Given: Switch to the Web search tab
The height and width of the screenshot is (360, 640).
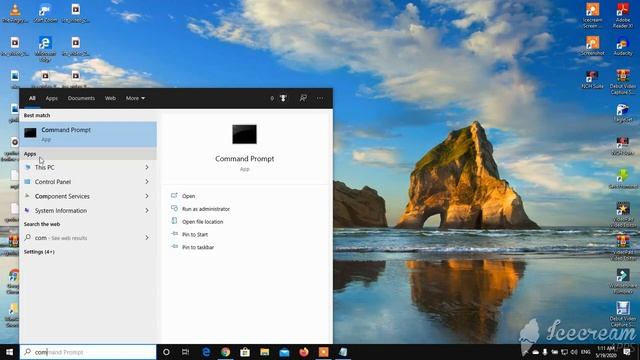Looking at the screenshot, I should pos(110,98).
